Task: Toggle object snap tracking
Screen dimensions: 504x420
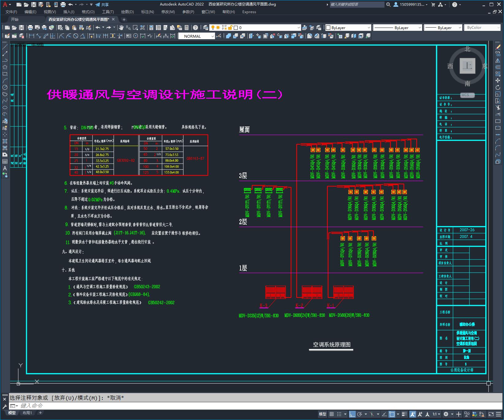Action: (384, 414)
